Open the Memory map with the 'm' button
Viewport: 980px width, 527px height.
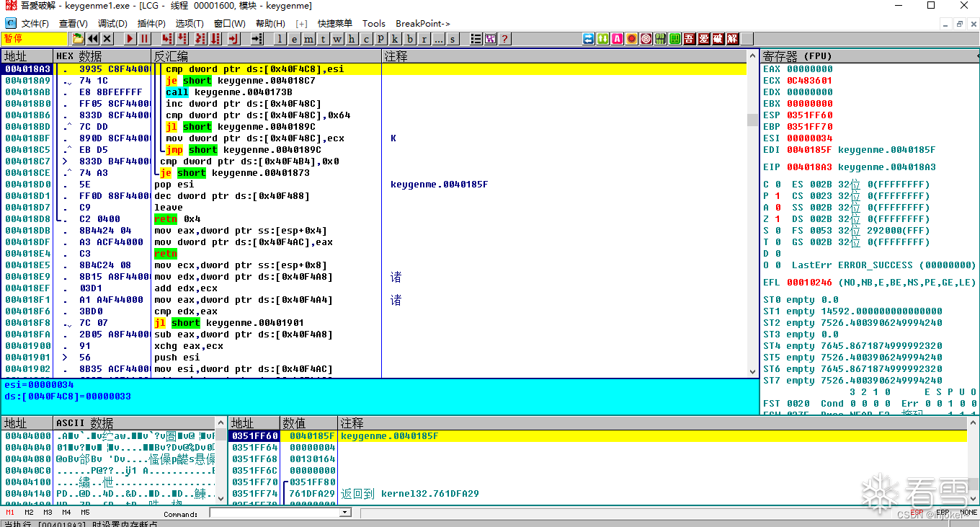(308, 39)
